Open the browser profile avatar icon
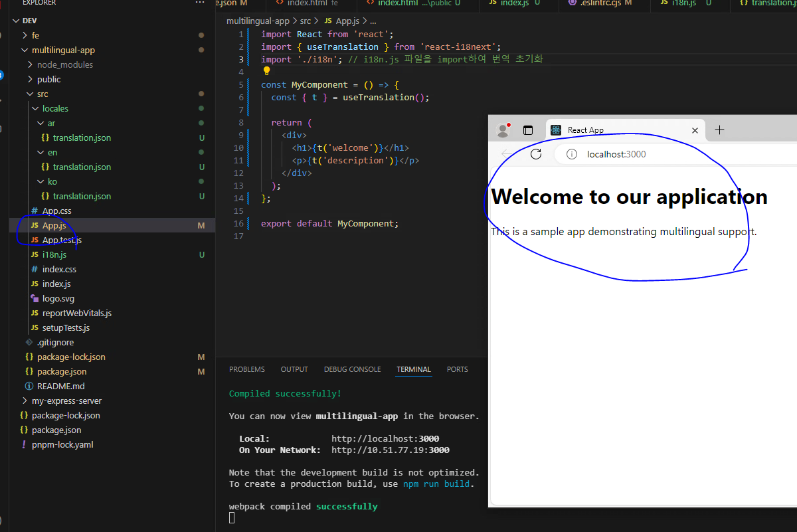Screen dimensions: 797x532 [503, 130]
